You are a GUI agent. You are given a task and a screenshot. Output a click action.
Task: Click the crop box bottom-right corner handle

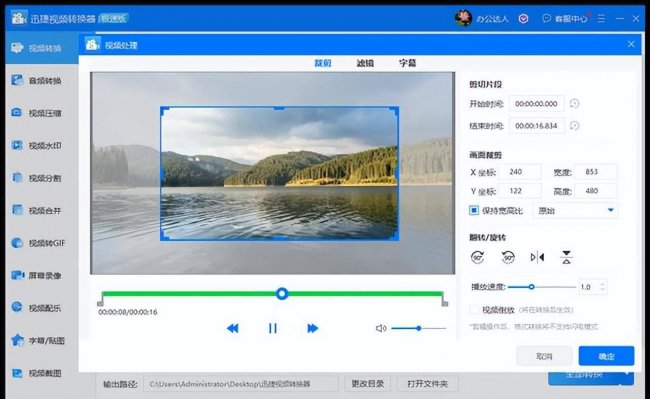394,236
